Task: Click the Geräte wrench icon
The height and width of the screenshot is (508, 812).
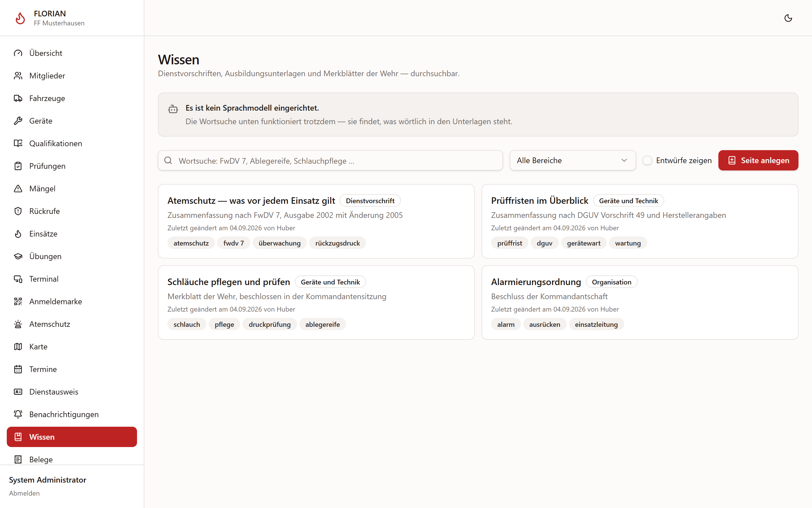Action: coord(18,121)
